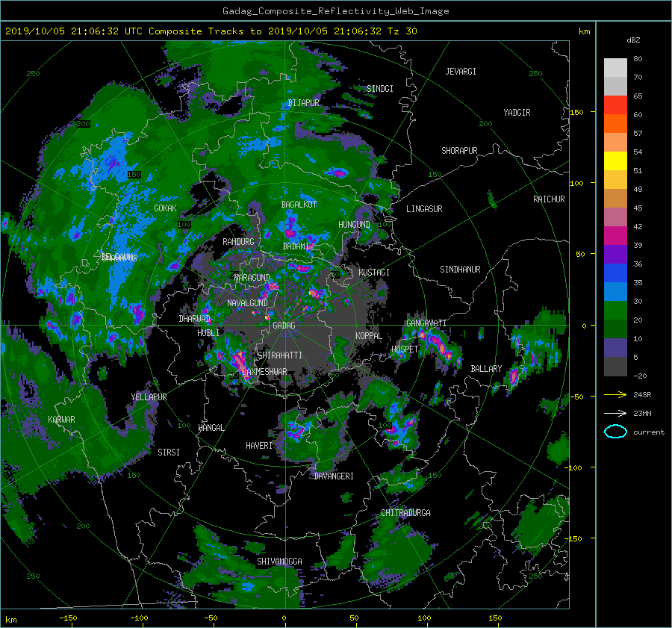Click the BALLARY city label
Image resolution: width=672 pixels, height=628 pixels.
[486, 369]
